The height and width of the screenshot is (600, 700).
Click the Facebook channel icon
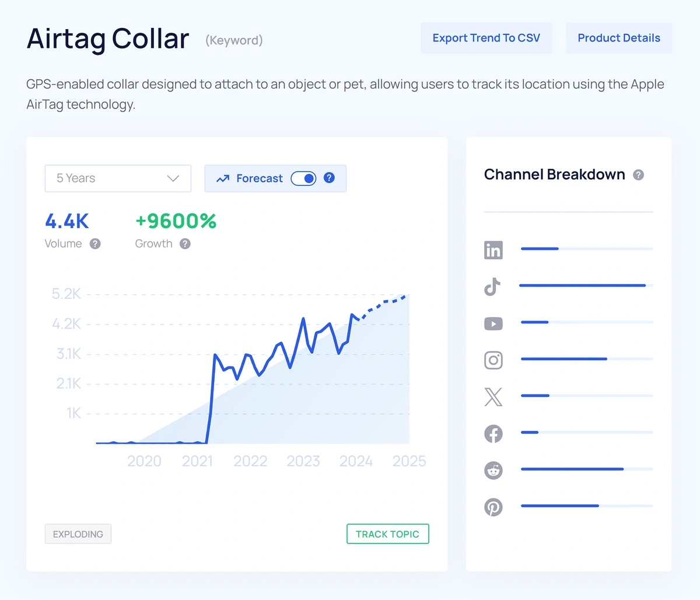[494, 434]
